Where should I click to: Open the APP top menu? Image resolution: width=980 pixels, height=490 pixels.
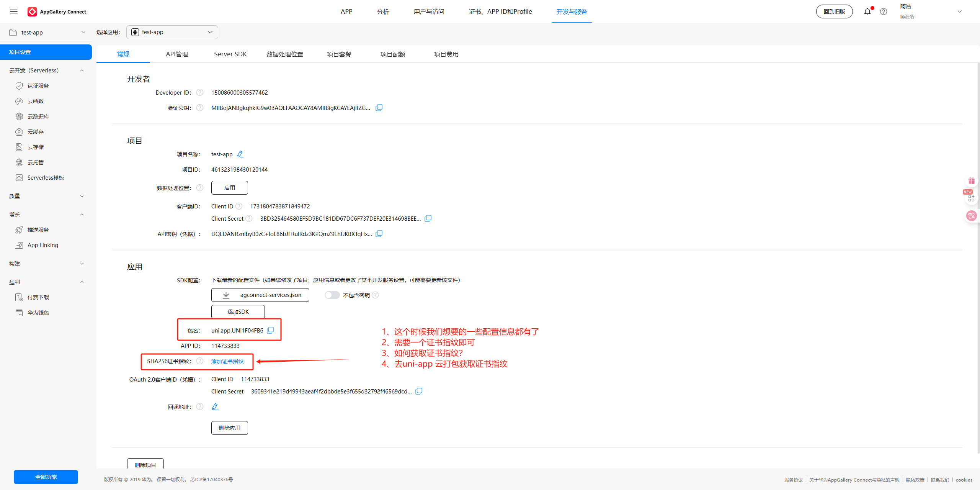point(346,11)
